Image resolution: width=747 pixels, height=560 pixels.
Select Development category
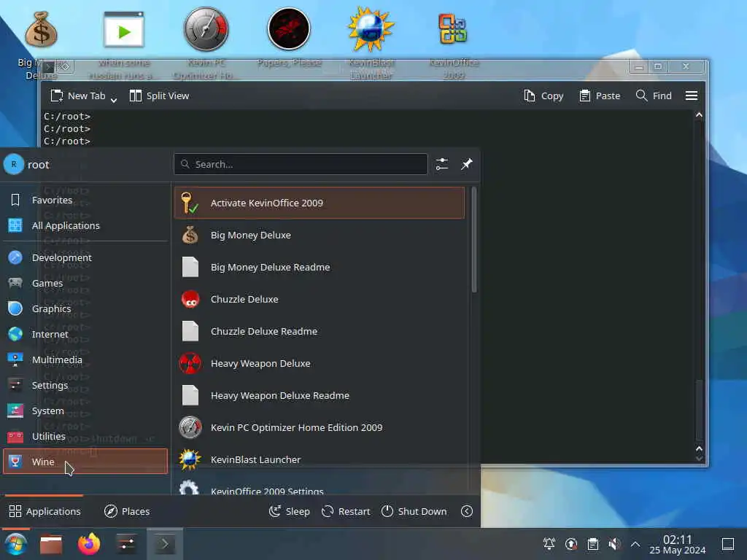click(86, 257)
